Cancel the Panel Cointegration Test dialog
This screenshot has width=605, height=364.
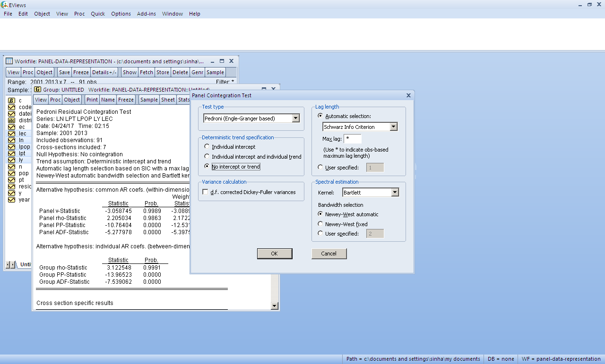pos(329,254)
